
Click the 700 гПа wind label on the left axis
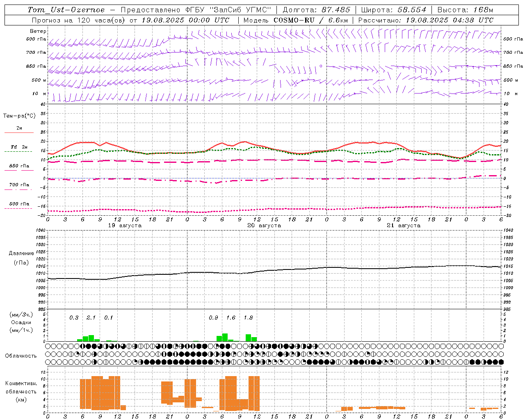36,52
